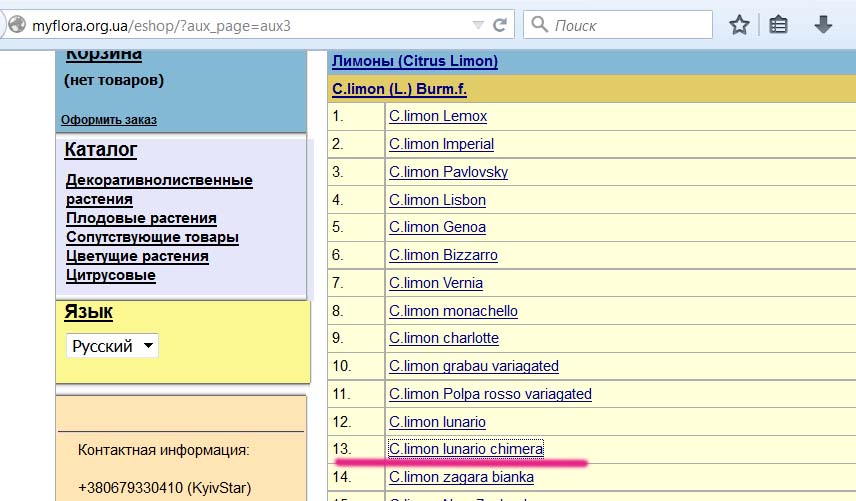Screen dimensions: 856x501
Task: Open the downloads arrow icon
Action: (823, 25)
